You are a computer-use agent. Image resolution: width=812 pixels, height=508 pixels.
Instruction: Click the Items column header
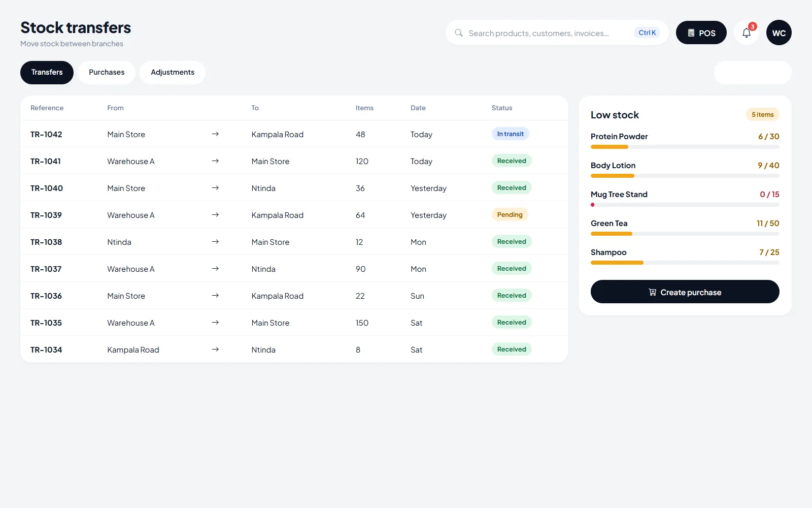[x=364, y=108]
